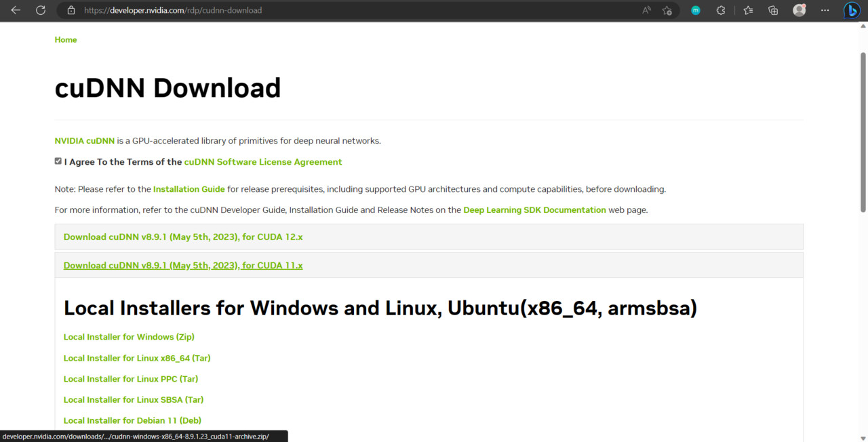
Task: Download Local Installer for Windows (Zip)
Action: pyautogui.click(x=129, y=337)
